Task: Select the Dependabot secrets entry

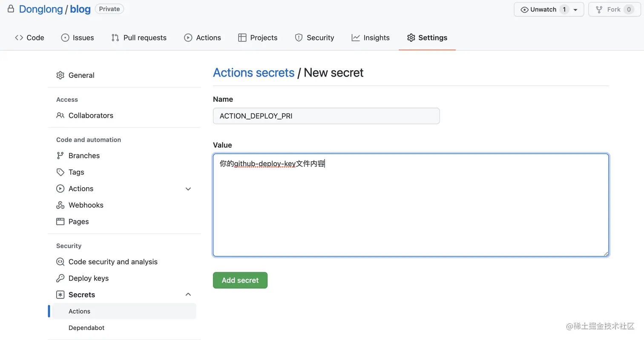Action: (x=86, y=328)
